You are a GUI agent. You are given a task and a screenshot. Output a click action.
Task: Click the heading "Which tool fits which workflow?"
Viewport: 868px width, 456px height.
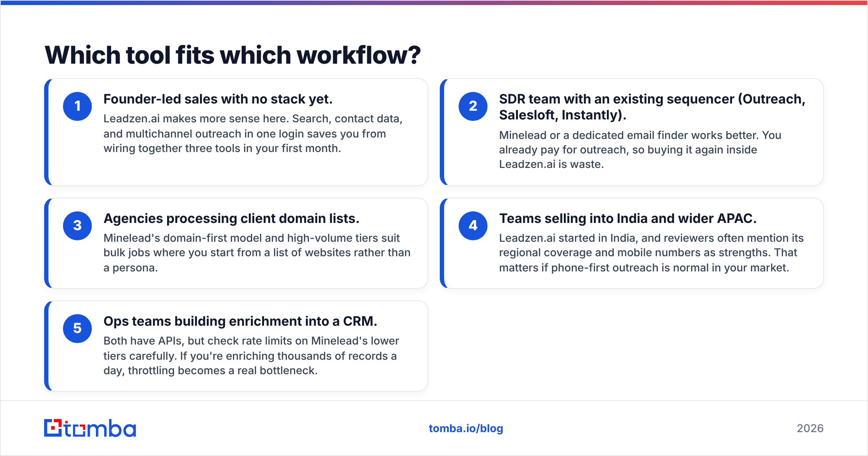233,55
